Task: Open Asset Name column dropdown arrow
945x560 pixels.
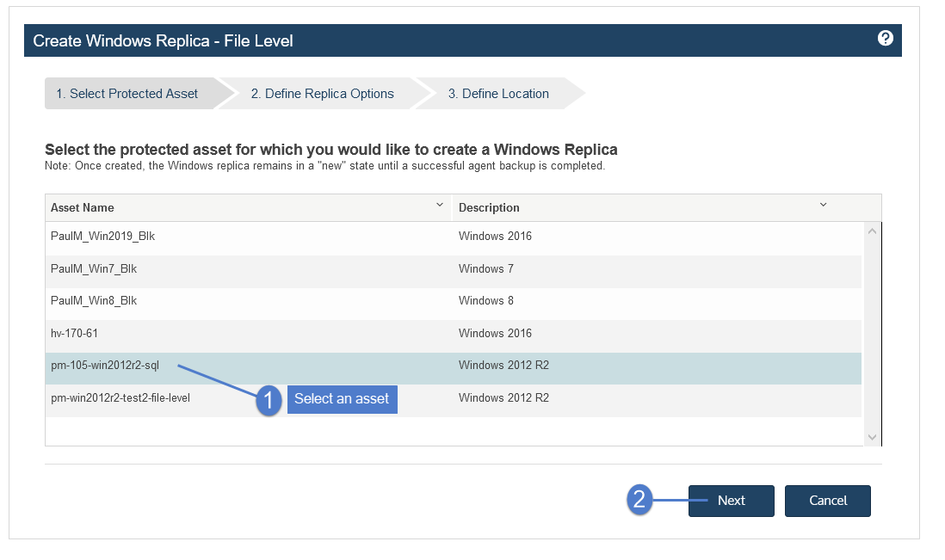Action: pos(439,206)
